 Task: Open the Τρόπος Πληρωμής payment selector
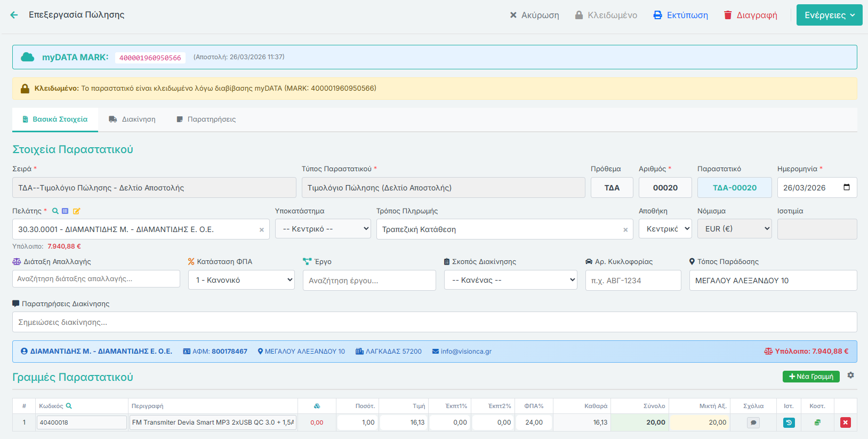tap(505, 229)
